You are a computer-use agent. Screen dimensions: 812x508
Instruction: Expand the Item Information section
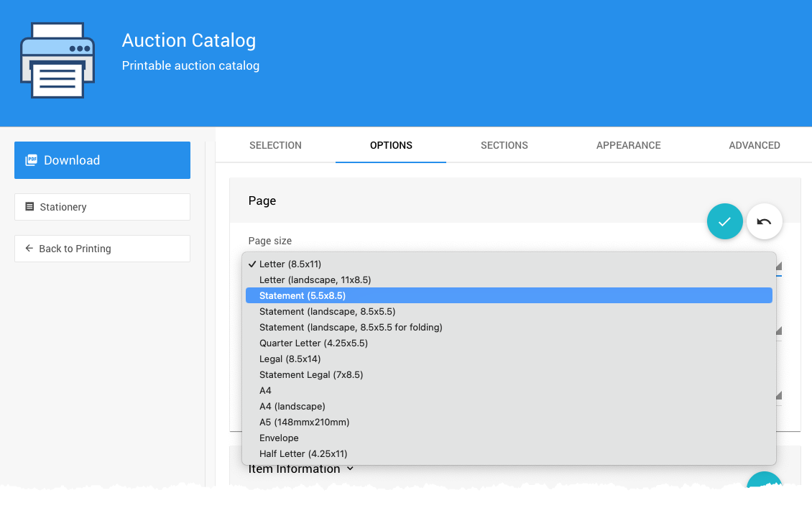pyautogui.click(x=301, y=469)
